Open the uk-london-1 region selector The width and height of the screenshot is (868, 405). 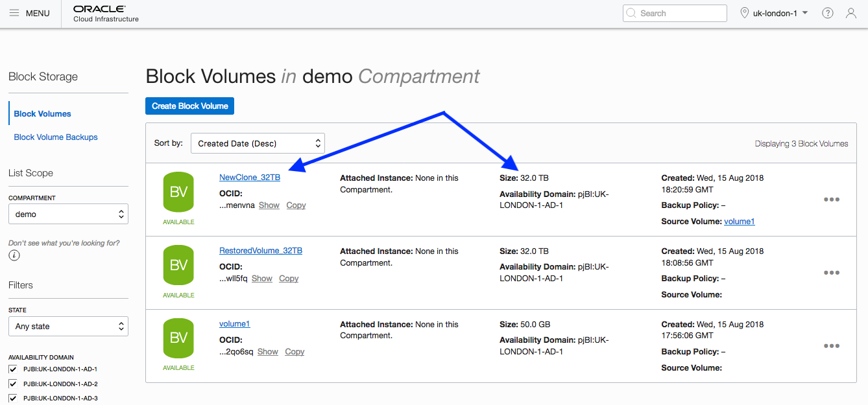point(775,13)
